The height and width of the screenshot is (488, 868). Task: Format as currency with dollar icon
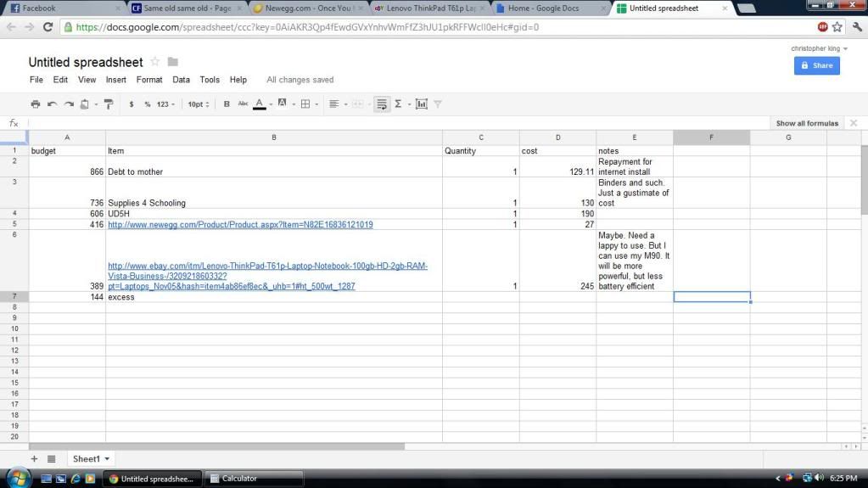(132, 104)
